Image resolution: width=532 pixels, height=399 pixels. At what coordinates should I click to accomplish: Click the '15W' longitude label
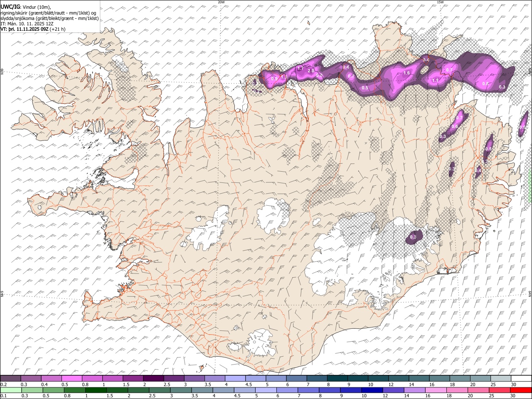tap(440, 2)
